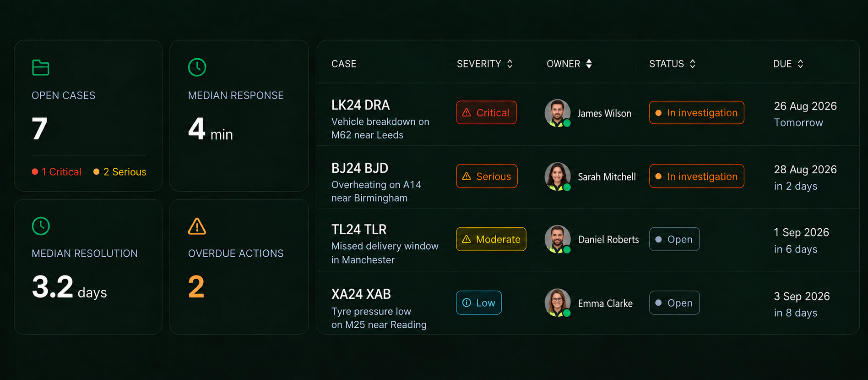
Task: Click the 4 min response value
Action: click(211, 129)
